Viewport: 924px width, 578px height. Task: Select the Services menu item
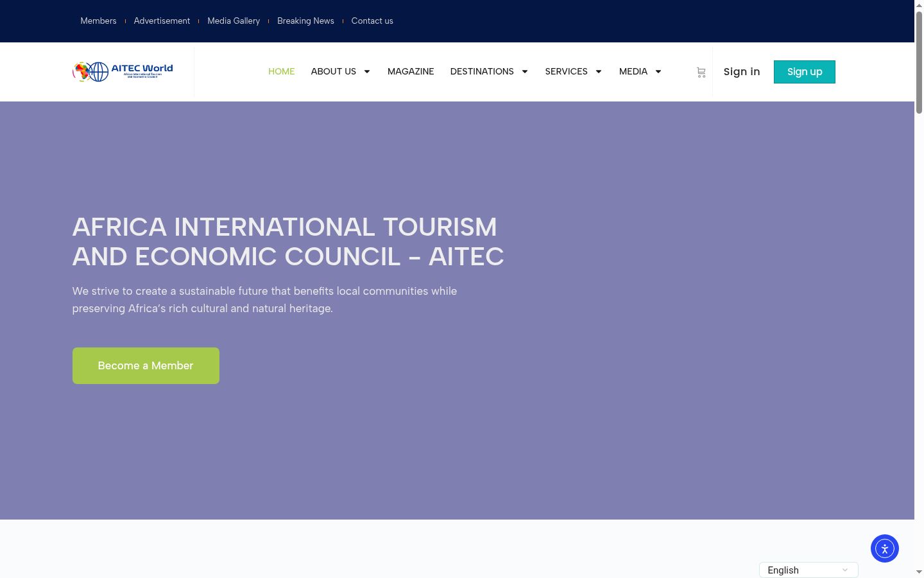pyautogui.click(x=567, y=71)
